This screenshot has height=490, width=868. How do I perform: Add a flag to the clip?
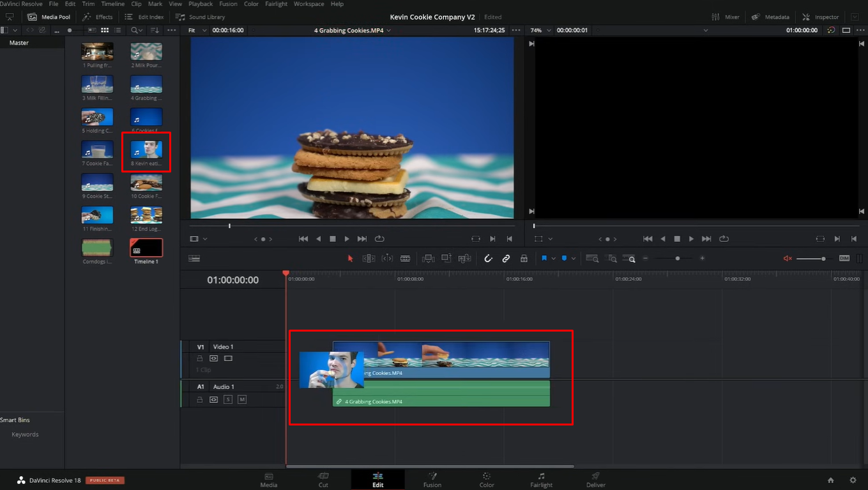coord(545,258)
